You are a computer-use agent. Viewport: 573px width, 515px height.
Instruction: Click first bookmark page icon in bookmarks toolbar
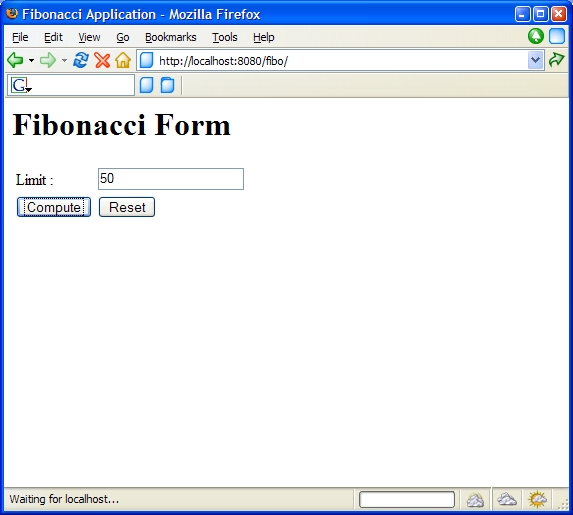pyautogui.click(x=147, y=85)
